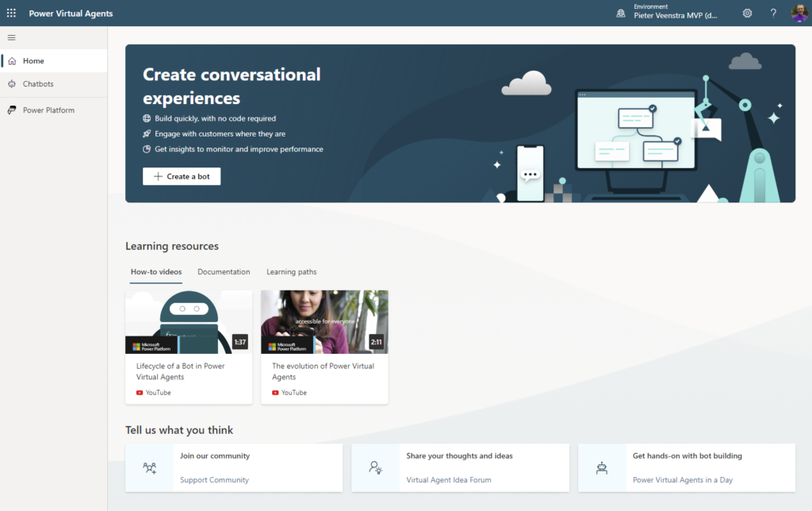This screenshot has height=511, width=812.
Task: Click Engage with customers where they are text
Action: (x=220, y=134)
